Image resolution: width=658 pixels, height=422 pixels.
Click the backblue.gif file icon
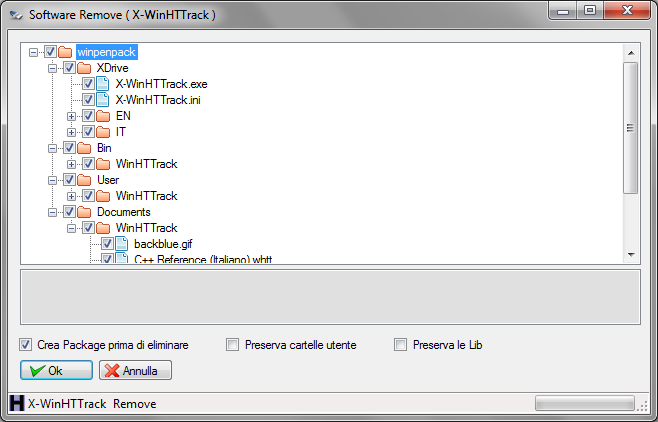tap(122, 244)
